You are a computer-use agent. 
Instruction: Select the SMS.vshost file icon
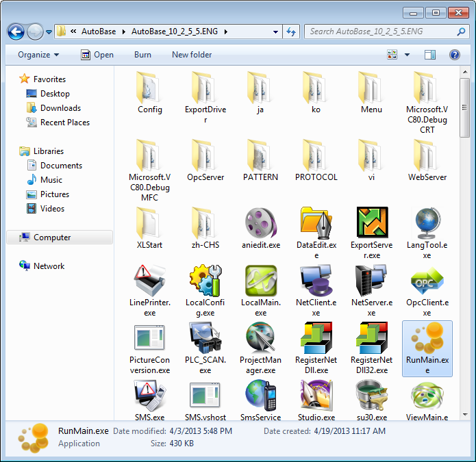205,395
